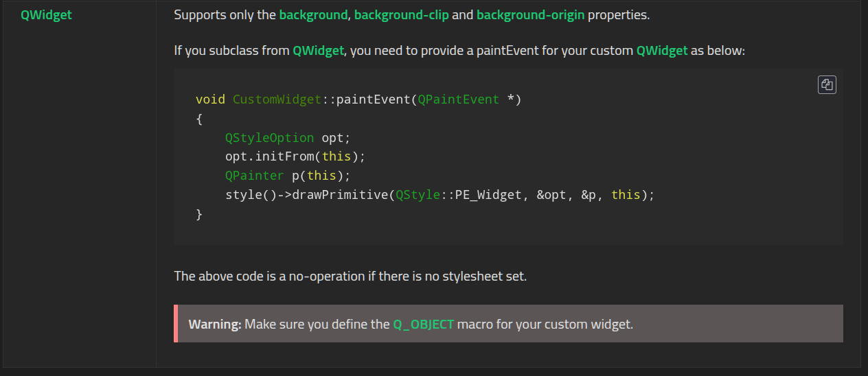Screen dimensions: 868x376
Task: Click the sentence 'The above code is a no-operation'
Action: [350, 277]
